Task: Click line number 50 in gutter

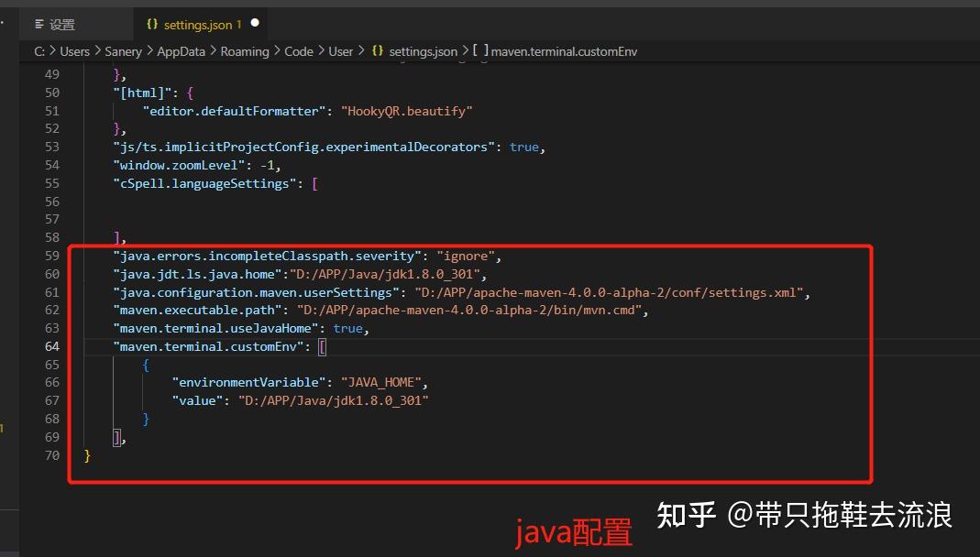Action: click(x=52, y=93)
